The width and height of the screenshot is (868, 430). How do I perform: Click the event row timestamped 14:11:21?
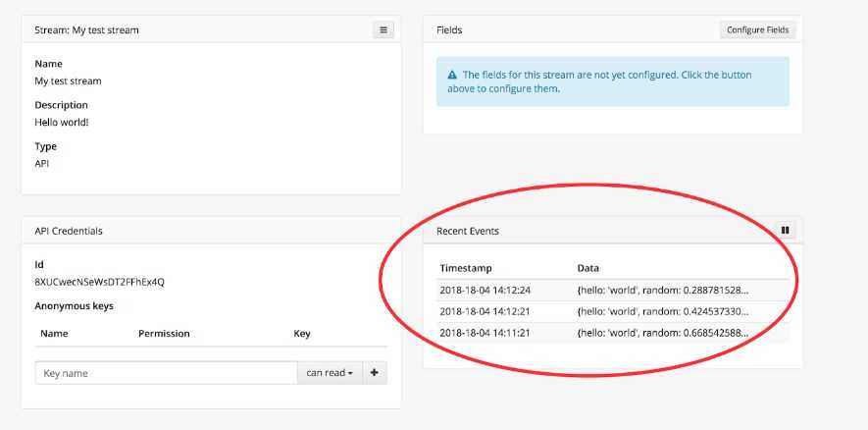tap(612, 333)
